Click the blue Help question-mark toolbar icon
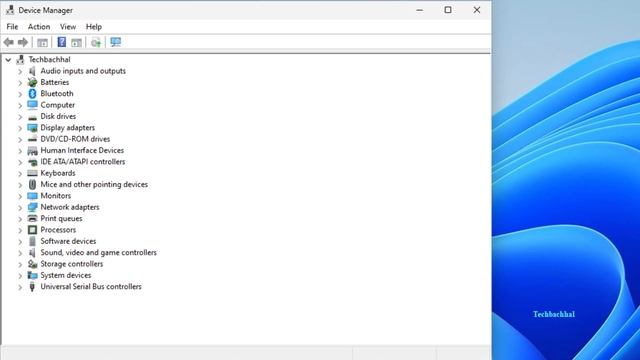 (x=61, y=42)
